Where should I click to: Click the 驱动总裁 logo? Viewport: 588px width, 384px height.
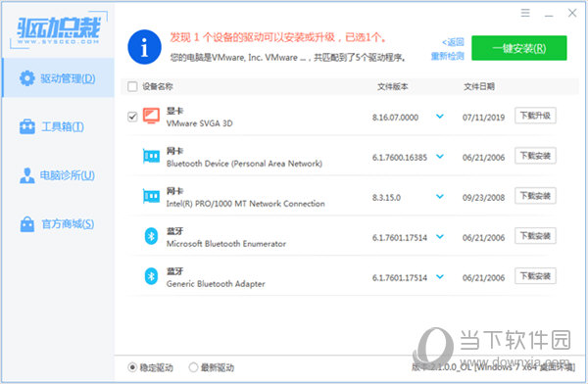click(x=59, y=30)
